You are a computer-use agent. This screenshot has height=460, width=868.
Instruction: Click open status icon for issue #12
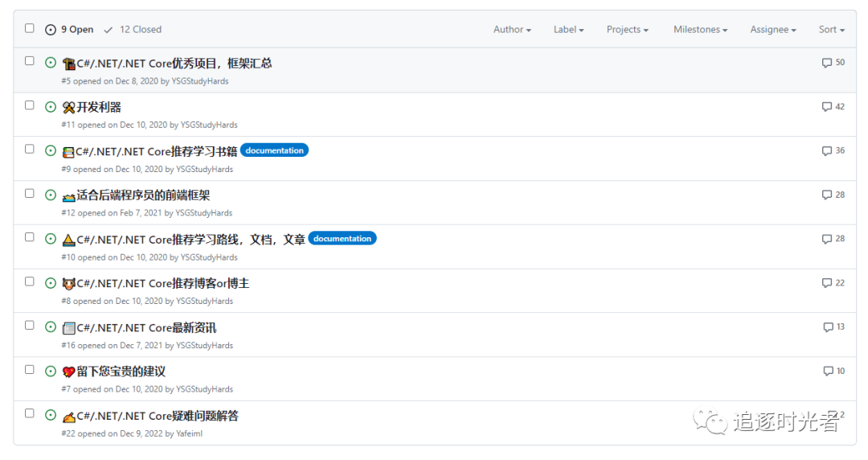tap(51, 195)
